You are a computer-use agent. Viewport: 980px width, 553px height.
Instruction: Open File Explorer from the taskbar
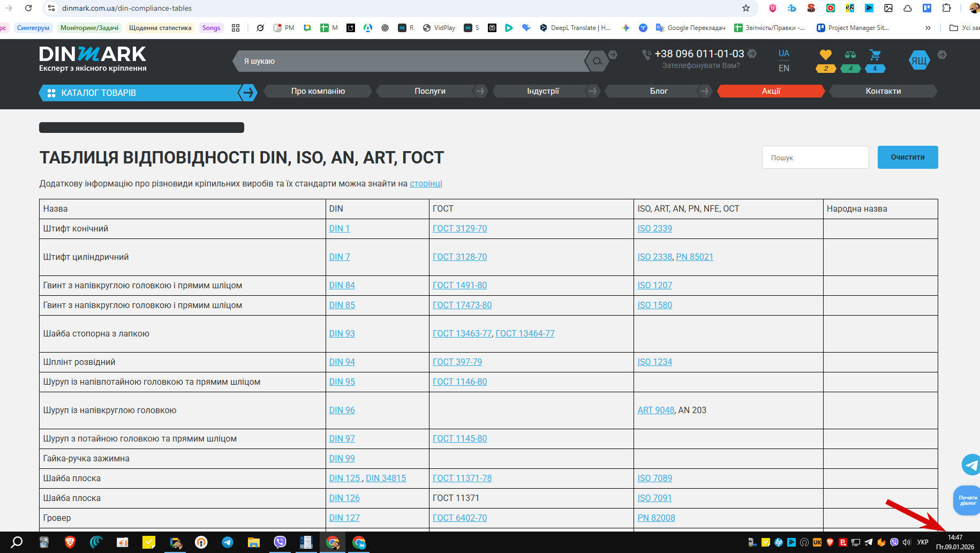[x=254, y=542]
